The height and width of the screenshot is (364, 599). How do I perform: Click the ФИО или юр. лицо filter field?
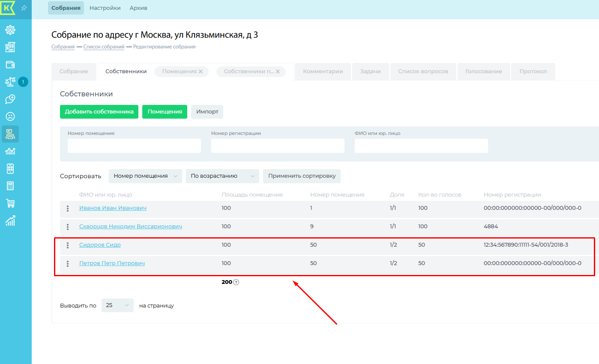pyautogui.click(x=421, y=146)
